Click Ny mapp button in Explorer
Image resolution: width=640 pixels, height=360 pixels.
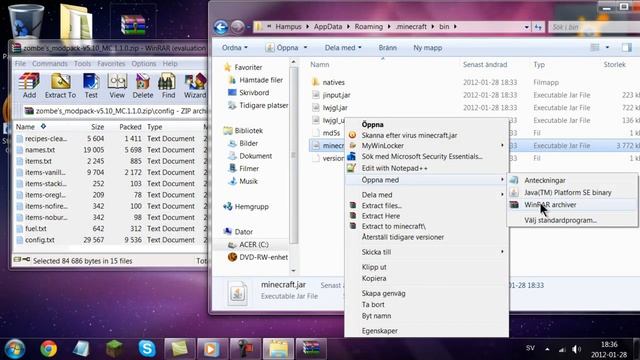[x=427, y=48]
